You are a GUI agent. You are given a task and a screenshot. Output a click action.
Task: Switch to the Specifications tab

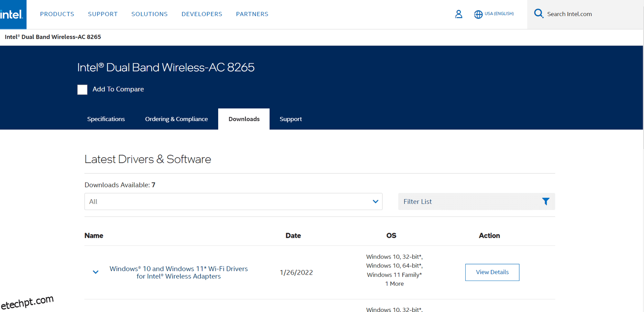[x=106, y=119]
